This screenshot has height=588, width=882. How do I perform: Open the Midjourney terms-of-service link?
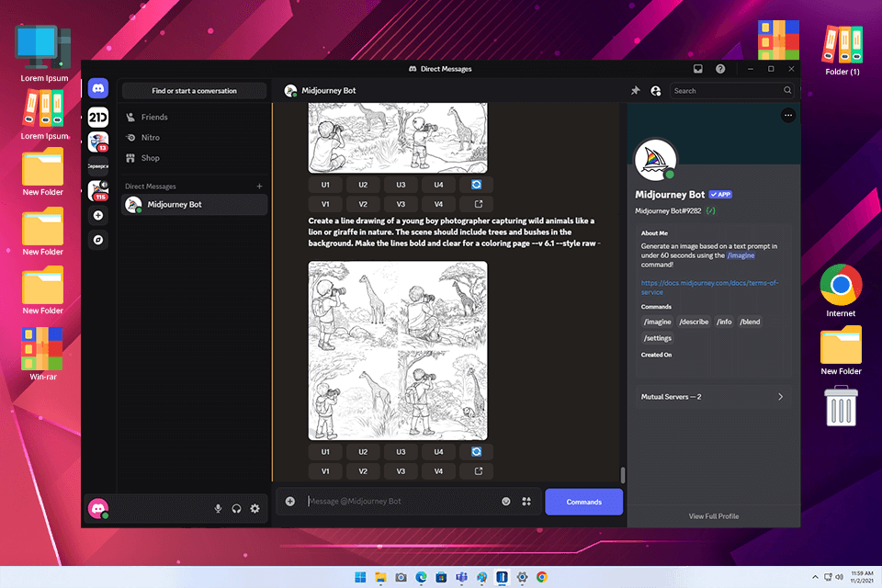[x=710, y=288]
